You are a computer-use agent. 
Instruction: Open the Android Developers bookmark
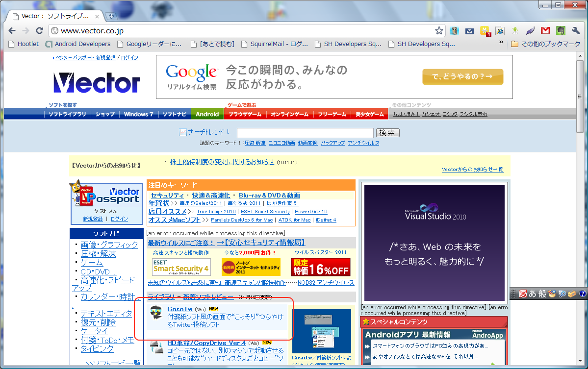pos(78,44)
